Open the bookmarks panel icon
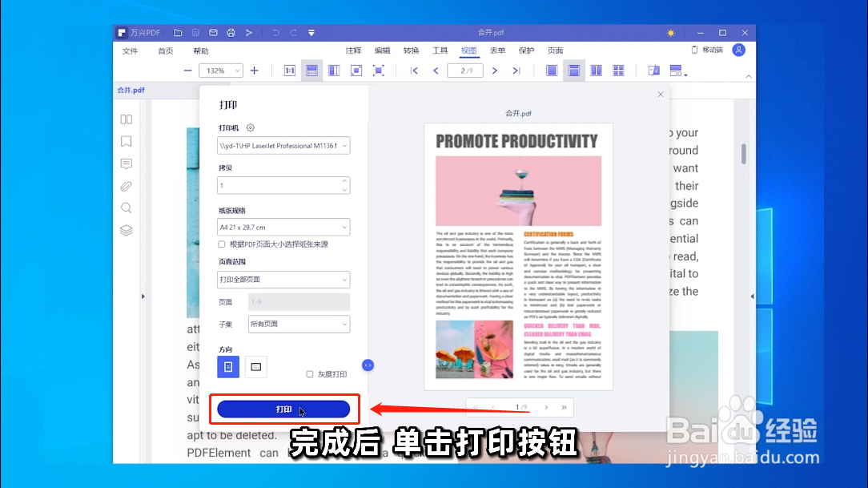This screenshot has height=488, width=868. point(127,141)
